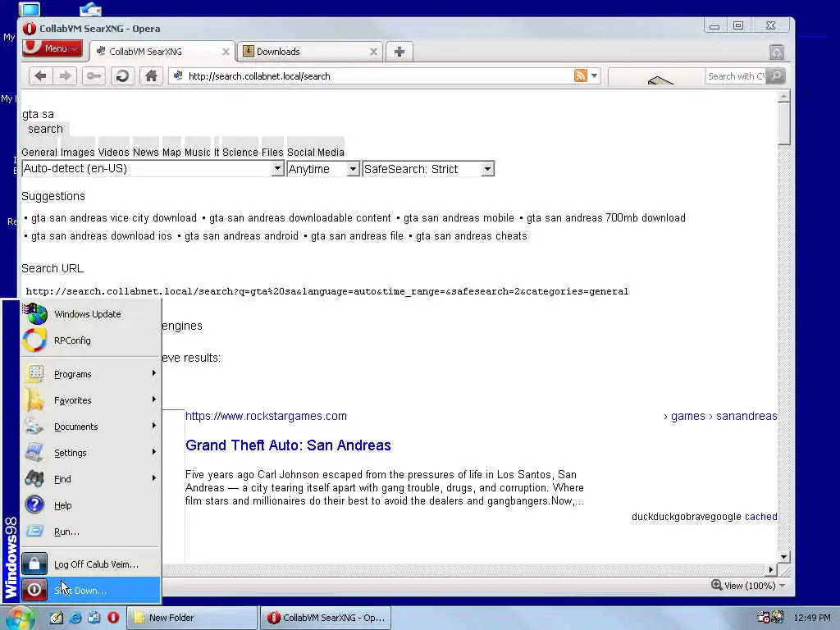Expand the Settings submenu
The image size is (840, 630).
91,453
